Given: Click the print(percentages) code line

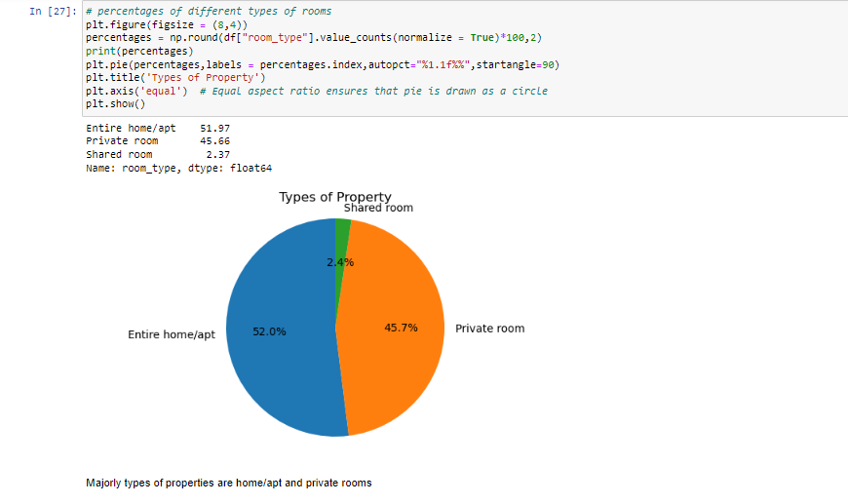Looking at the screenshot, I should coord(139,52).
